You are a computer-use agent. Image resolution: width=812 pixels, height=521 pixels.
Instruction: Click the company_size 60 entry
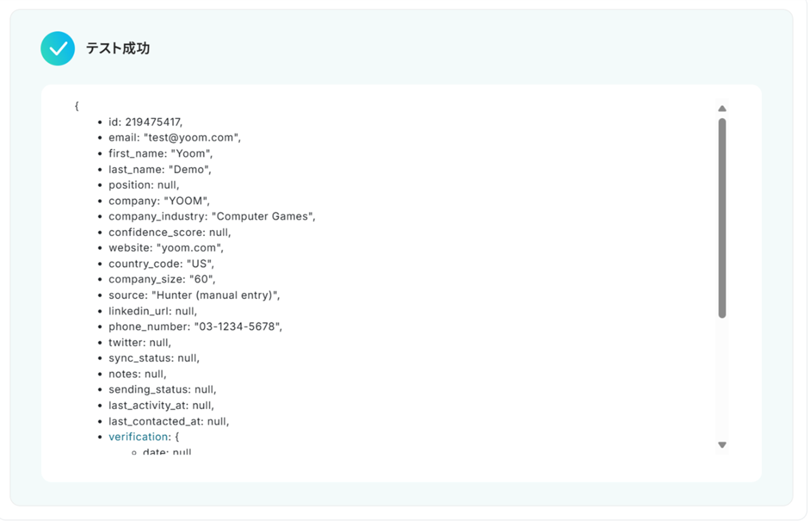tap(162, 279)
